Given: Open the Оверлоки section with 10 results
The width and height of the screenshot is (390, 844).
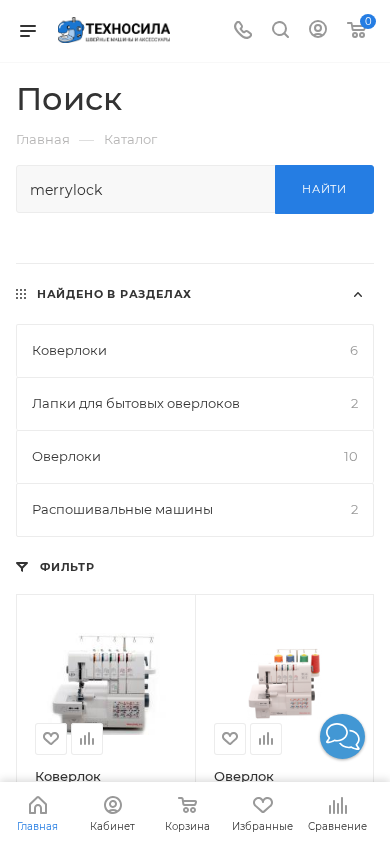Looking at the screenshot, I should click(x=195, y=457).
